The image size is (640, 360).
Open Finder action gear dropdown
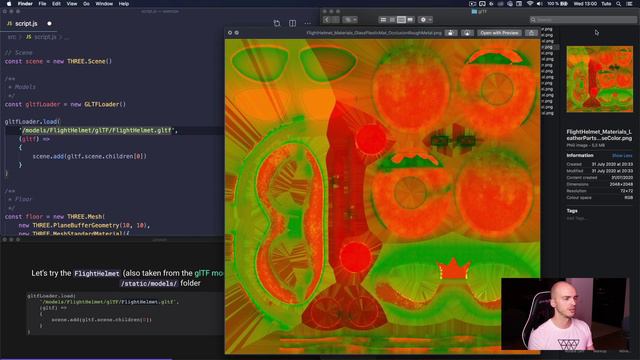[426, 20]
